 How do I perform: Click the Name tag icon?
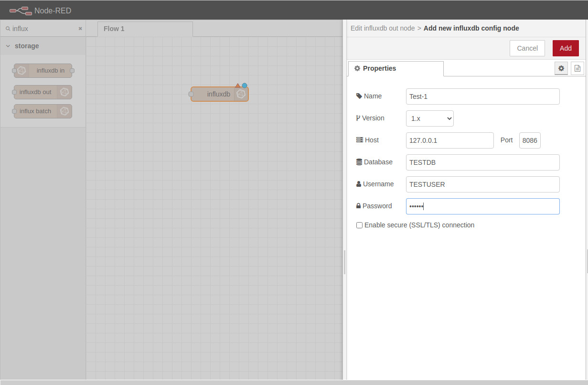[x=359, y=96]
